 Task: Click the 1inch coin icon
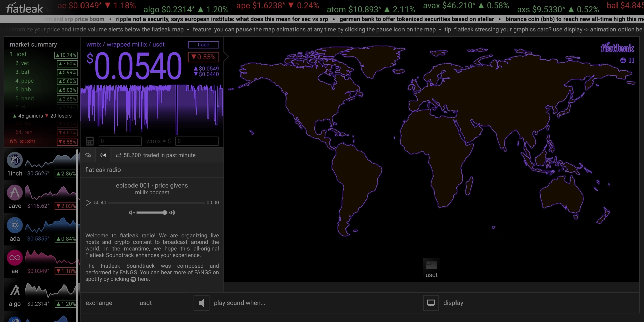point(15,160)
